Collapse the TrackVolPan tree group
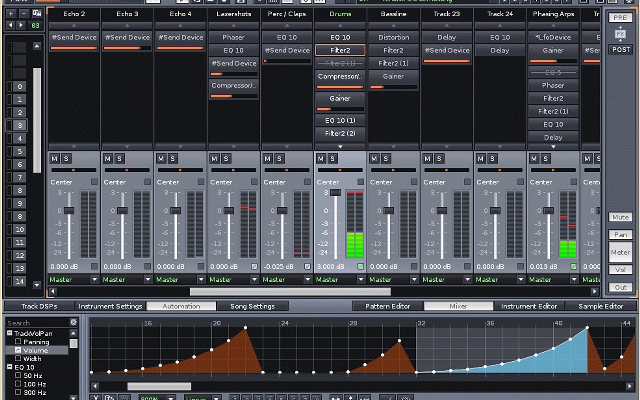Viewport: 640px width, 400px height. [9, 333]
